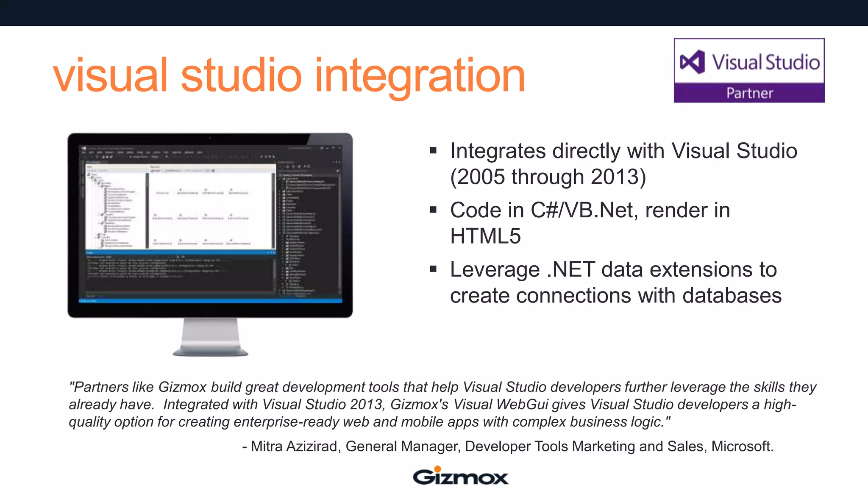Click the first bullet marker about Visual Studio

coord(433,151)
